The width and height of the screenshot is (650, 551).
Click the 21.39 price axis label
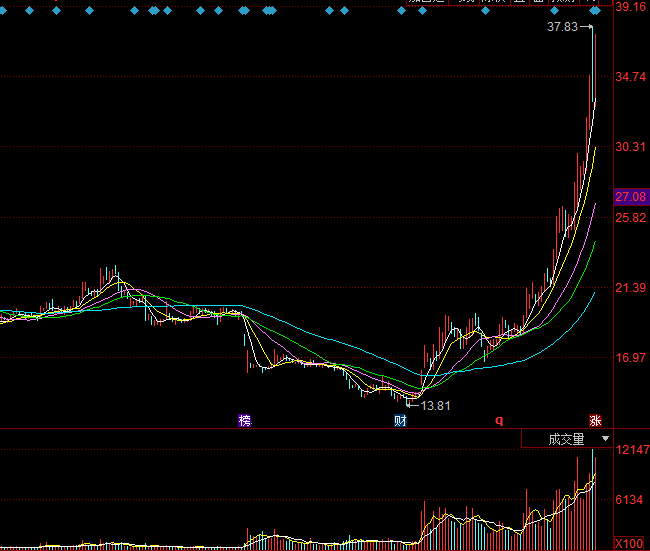click(x=632, y=288)
